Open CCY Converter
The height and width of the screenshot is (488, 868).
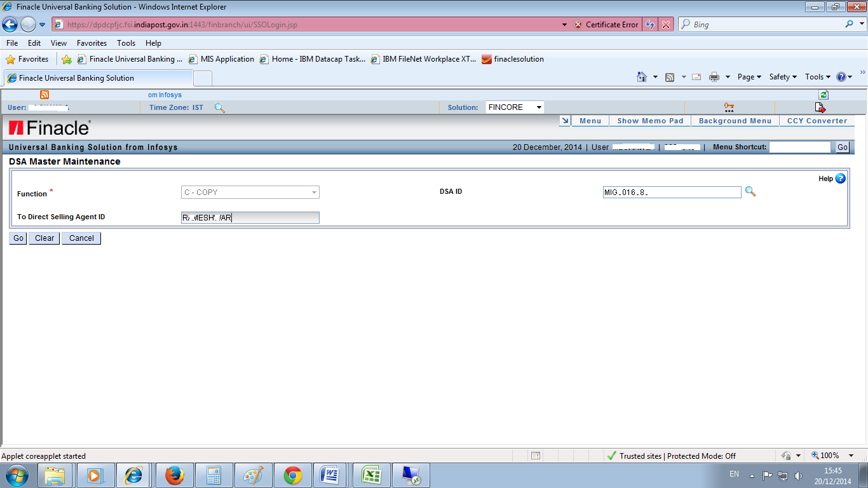point(817,120)
